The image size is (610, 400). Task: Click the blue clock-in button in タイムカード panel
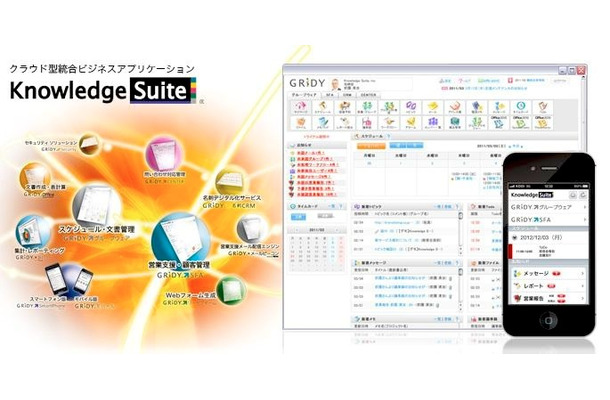click(299, 216)
